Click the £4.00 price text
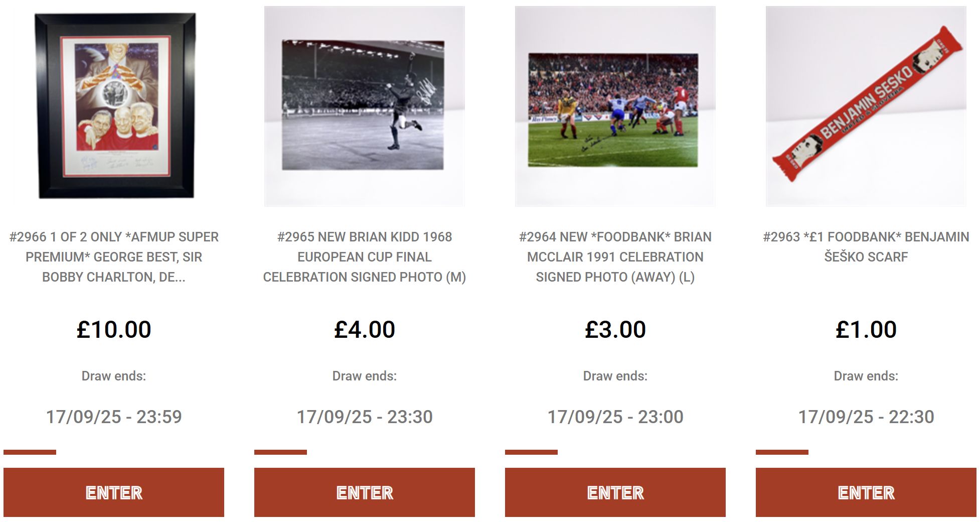The image size is (980, 522). (x=365, y=330)
